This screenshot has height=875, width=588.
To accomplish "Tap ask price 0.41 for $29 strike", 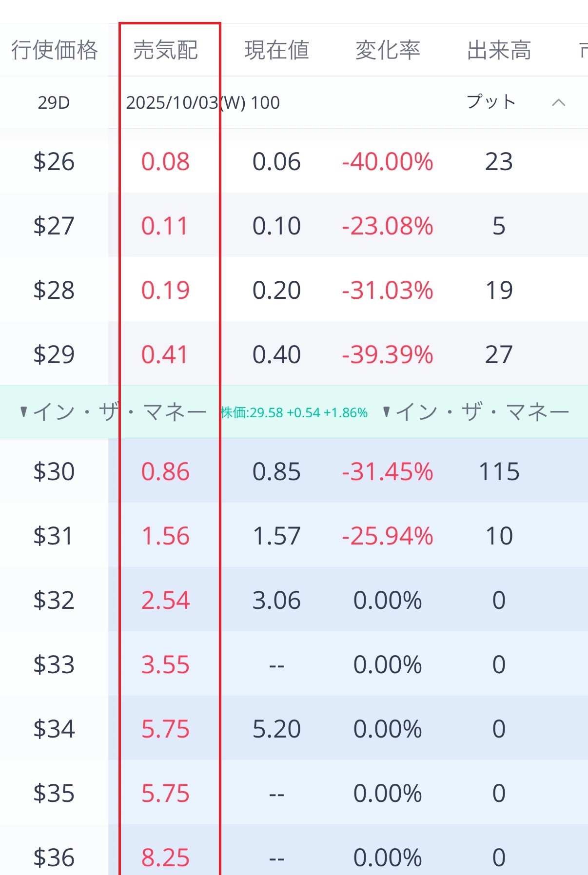I will tap(165, 354).
